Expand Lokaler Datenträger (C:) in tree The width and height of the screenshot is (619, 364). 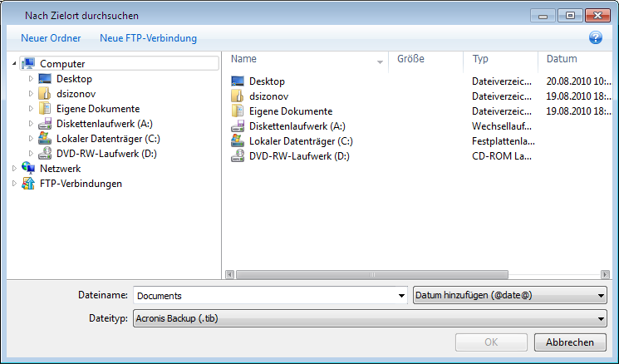[31, 139]
